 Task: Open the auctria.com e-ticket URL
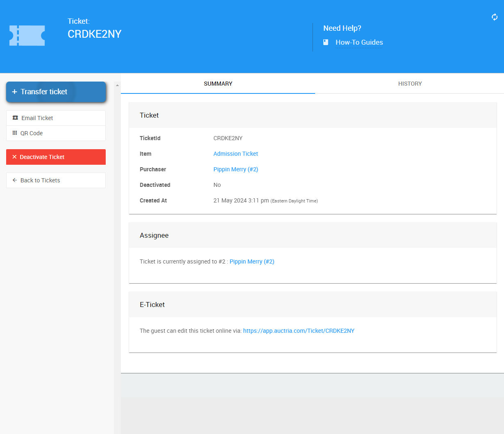298,331
